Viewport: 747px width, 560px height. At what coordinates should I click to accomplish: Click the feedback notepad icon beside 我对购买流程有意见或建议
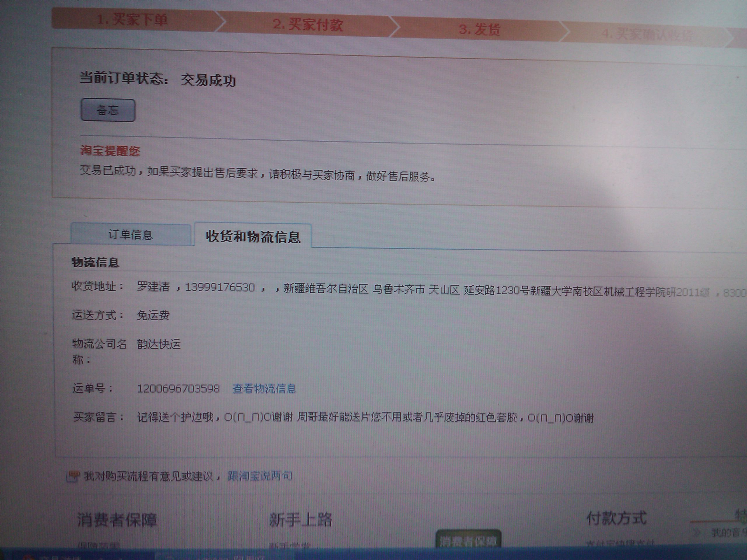(x=73, y=476)
